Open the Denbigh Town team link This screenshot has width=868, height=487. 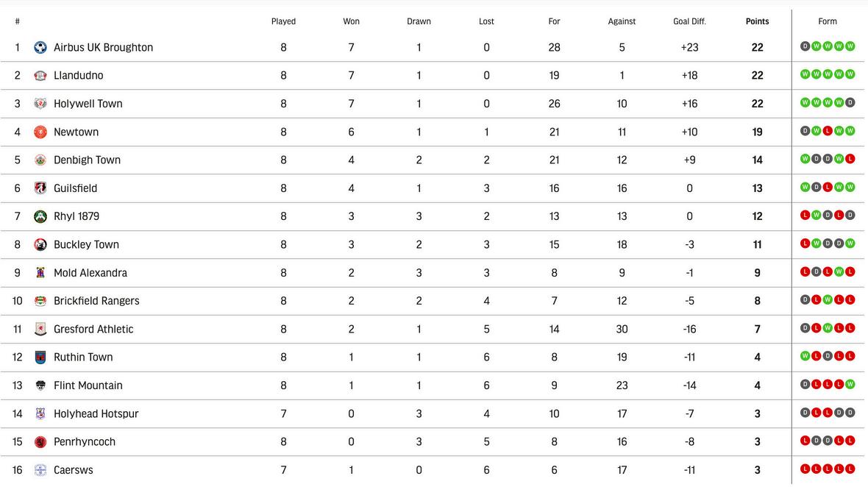pyautogui.click(x=87, y=160)
